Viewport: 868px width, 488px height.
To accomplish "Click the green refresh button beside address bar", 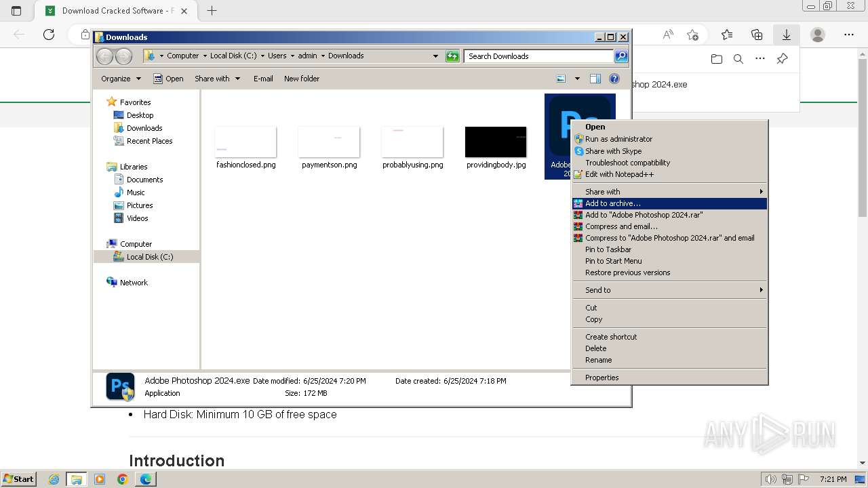I will (452, 56).
